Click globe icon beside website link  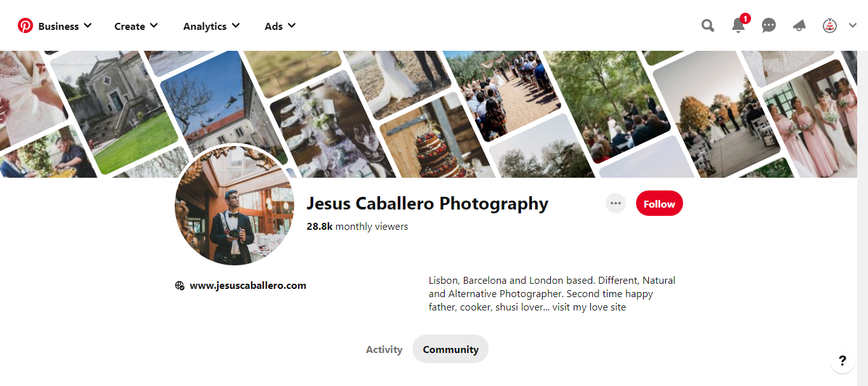click(180, 286)
